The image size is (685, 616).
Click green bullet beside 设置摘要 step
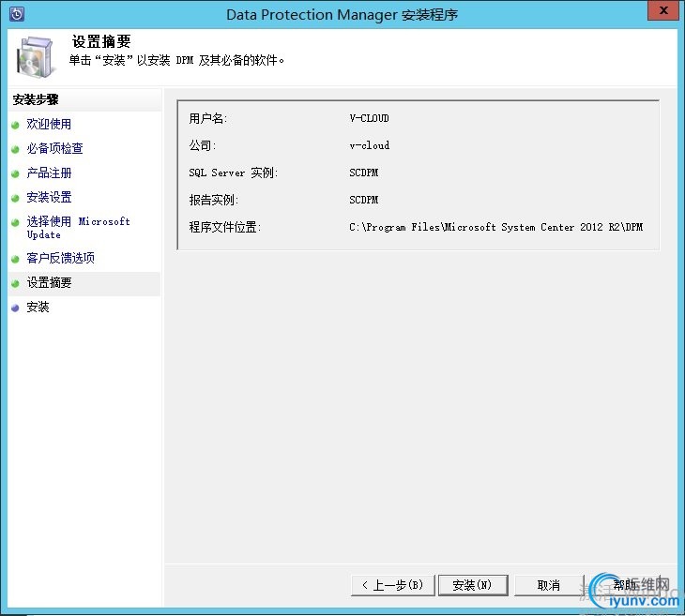pos(15,284)
